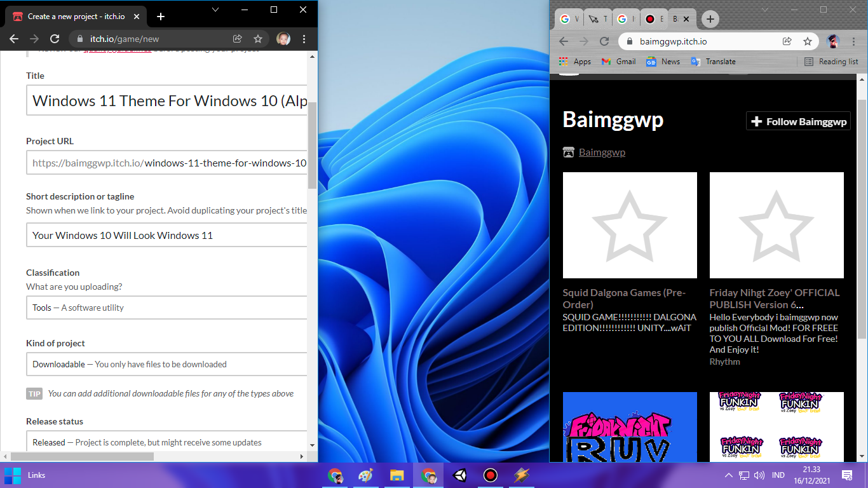Share the baimggwp.itch.io page

tap(787, 41)
